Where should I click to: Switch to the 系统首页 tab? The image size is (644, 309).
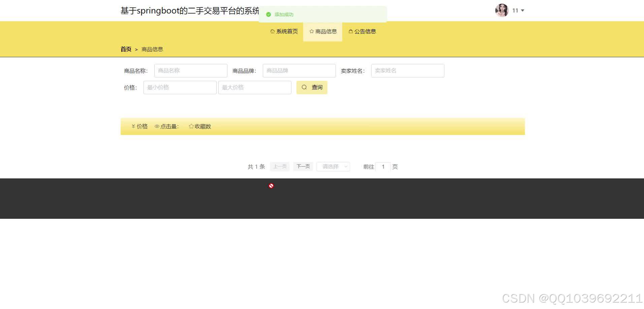click(287, 31)
